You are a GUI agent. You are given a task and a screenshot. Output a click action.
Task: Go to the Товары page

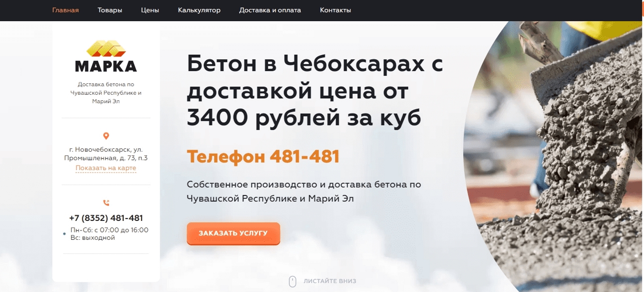[110, 10]
